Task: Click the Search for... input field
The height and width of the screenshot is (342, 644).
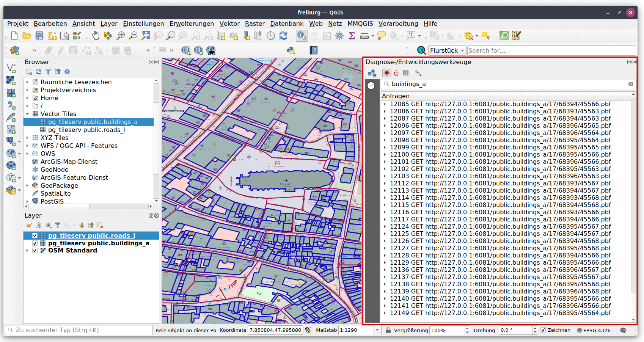Action: 551,50
